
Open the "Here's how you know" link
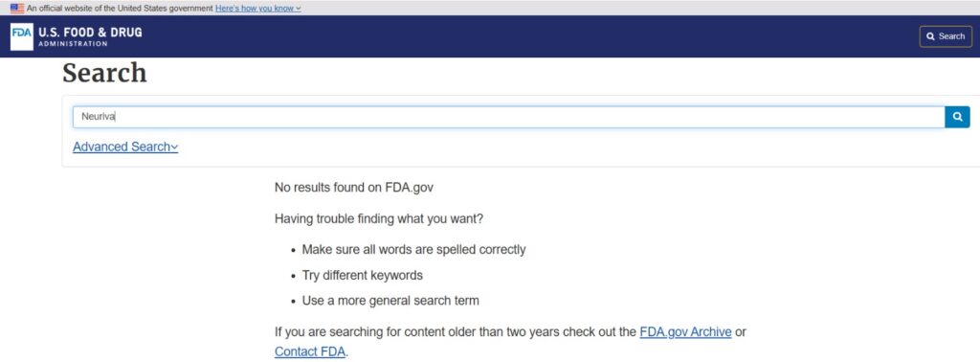click(x=255, y=8)
